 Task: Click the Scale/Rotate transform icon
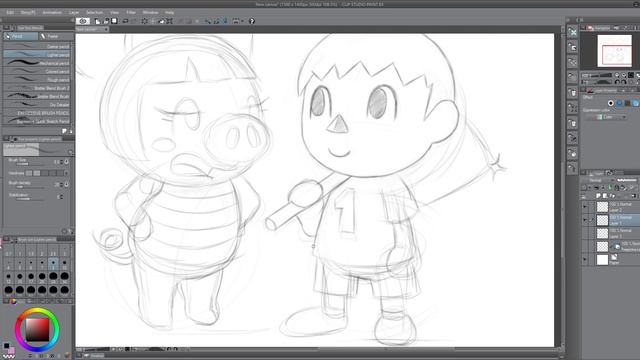click(170, 21)
